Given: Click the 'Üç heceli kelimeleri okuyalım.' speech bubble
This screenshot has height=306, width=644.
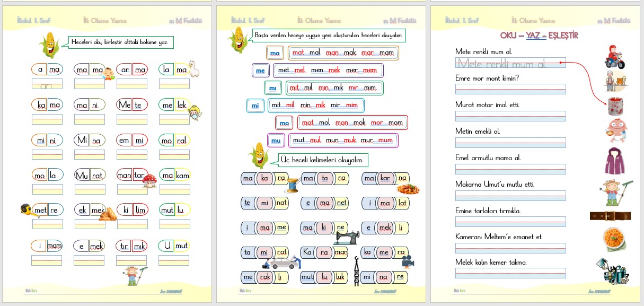Looking at the screenshot, I should point(323,159).
